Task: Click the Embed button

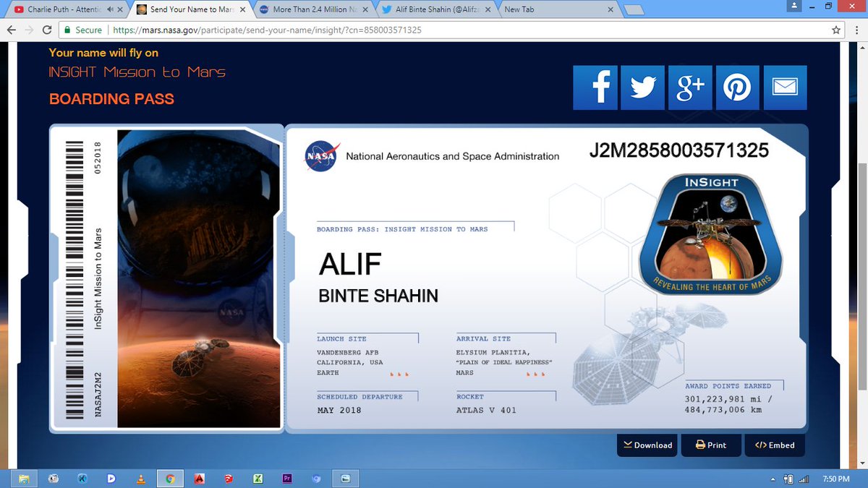Action: coord(775,445)
